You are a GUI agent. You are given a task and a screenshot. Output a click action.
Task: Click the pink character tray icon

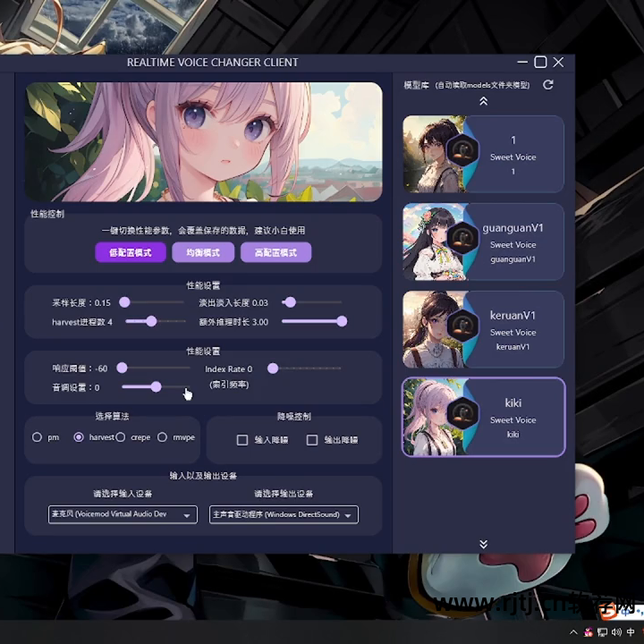coord(589,632)
